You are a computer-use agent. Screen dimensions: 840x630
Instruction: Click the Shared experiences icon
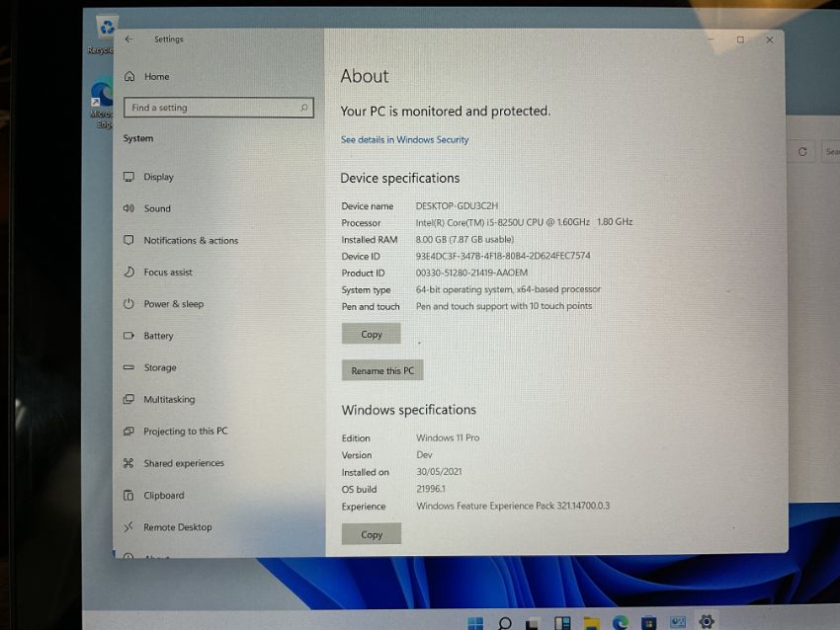[x=128, y=463]
